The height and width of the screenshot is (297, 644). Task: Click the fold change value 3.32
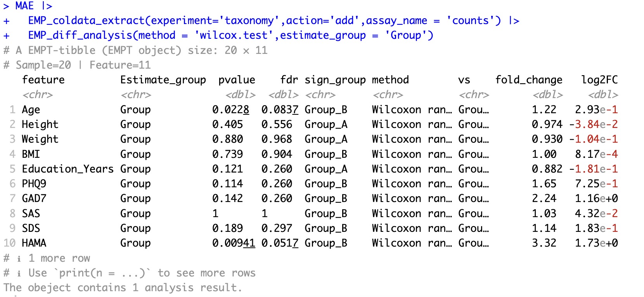(544, 243)
